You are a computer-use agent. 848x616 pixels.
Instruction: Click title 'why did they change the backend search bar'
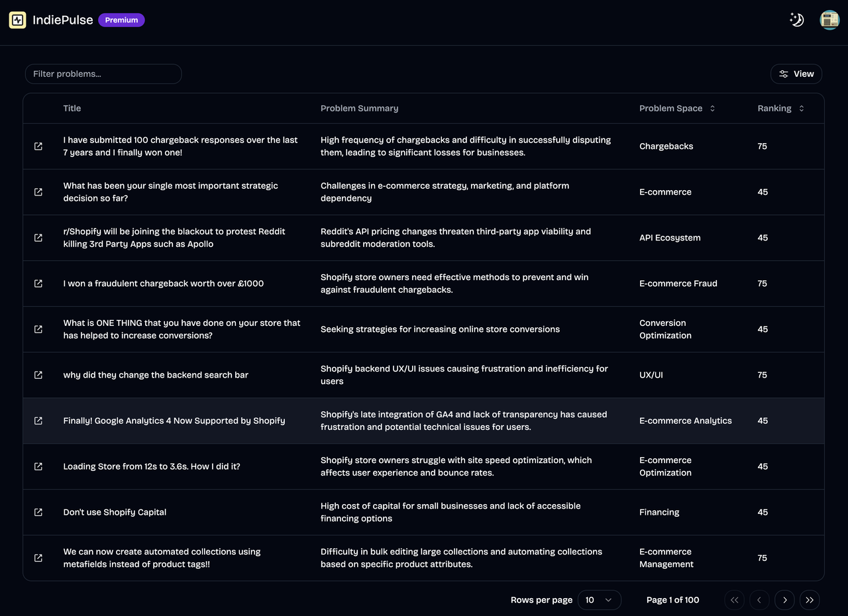pyautogui.click(x=156, y=375)
